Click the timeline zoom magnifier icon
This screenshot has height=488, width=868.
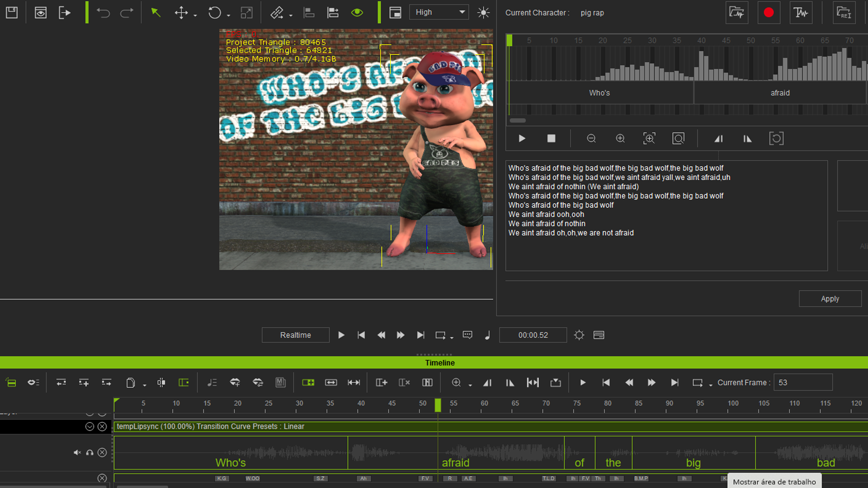(457, 383)
